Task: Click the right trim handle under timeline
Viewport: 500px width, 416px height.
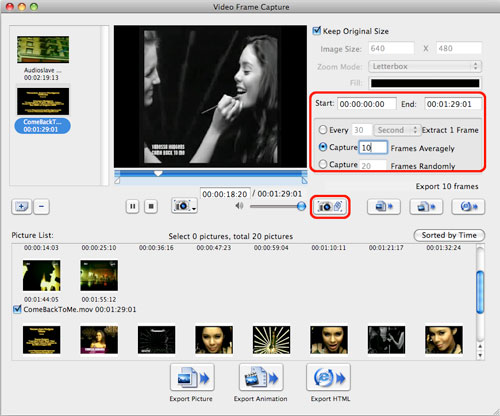Action: pos(304,181)
